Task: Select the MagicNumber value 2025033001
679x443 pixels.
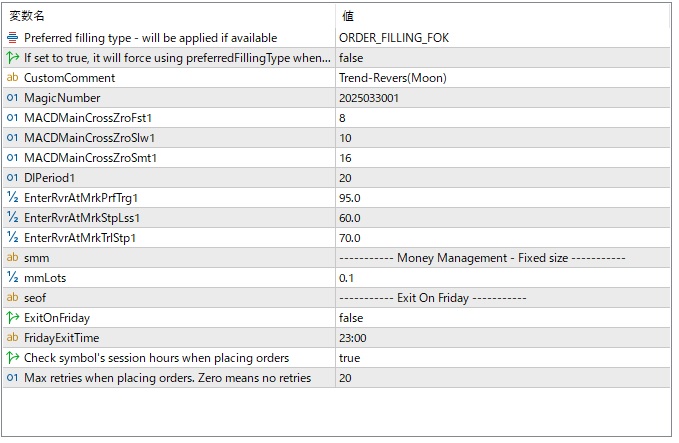Action: coord(369,98)
